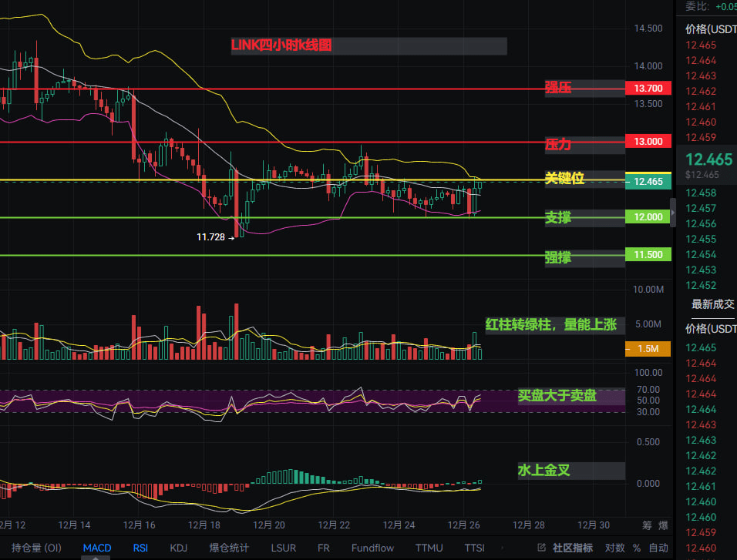Screen dimensions: 737x560
Task: Select the 13.700 red price label
Action: coord(648,89)
